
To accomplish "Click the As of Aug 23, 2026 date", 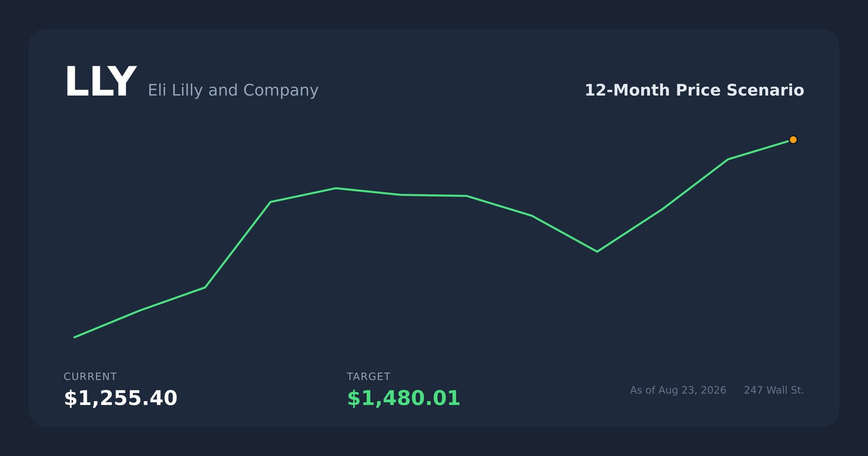I will 678,390.
